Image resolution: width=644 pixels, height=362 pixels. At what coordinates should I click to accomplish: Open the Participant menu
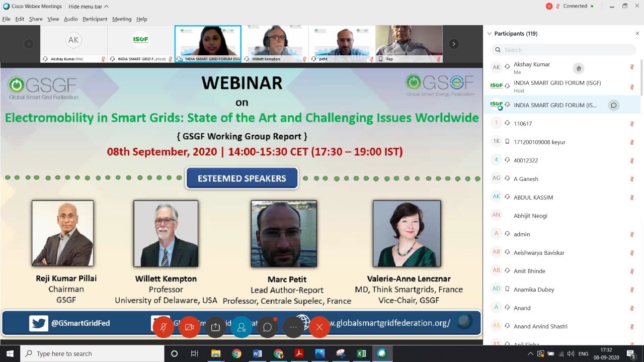95,19
